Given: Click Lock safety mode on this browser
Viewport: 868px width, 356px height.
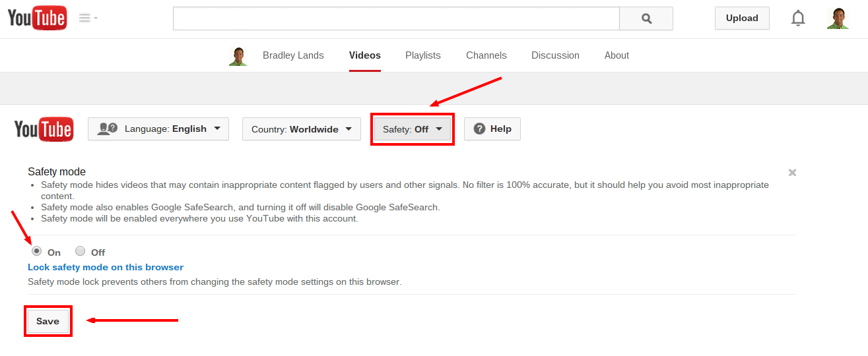Looking at the screenshot, I should pyautogui.click(x=106, y=267).
